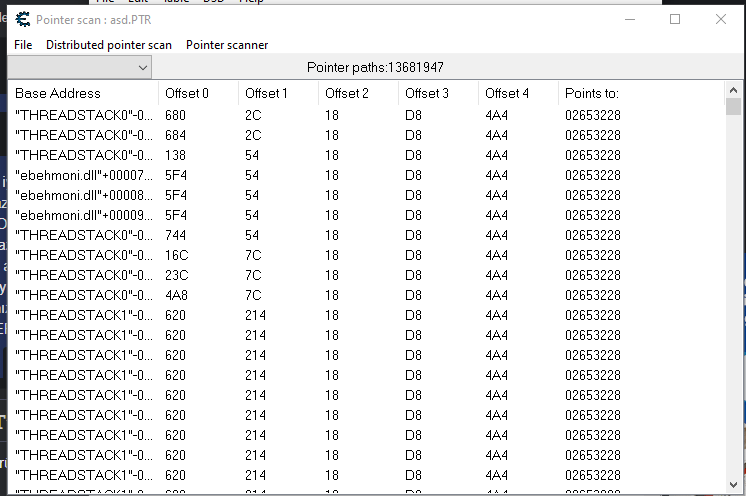
Task: Select the row with Offset 0 value 684
Action: tap(366, 135)
